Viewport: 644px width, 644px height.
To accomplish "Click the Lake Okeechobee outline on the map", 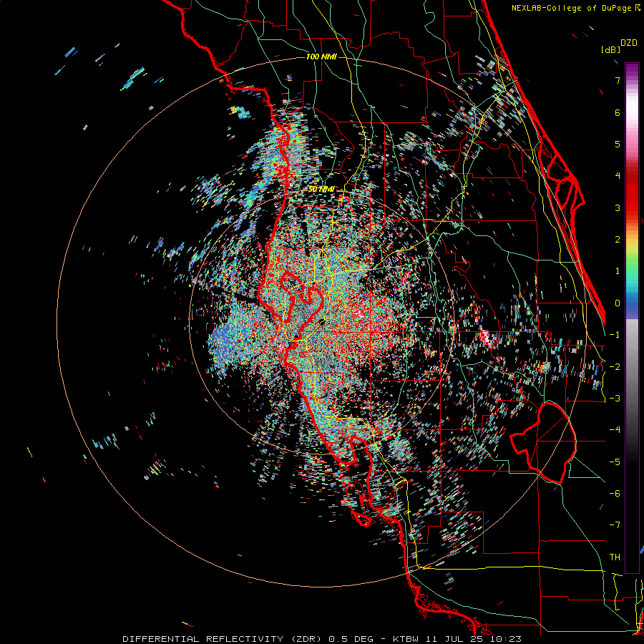I will pos(543,443).
